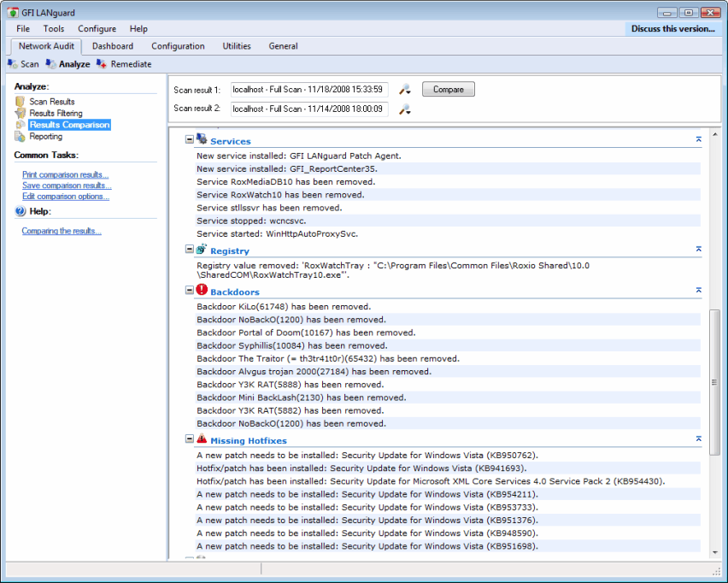728x583 pixels.
Task: Select the Network Audit tab
Action: click(x=46, y=46)
